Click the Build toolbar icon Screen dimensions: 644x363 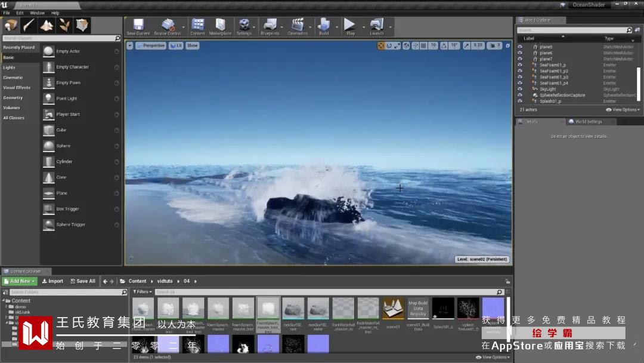[324, 26]
